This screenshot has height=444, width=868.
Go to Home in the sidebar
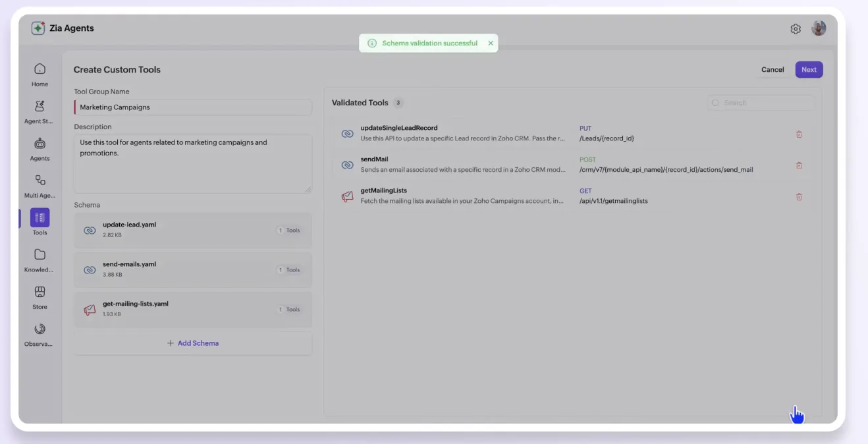[x=40, y=74]
